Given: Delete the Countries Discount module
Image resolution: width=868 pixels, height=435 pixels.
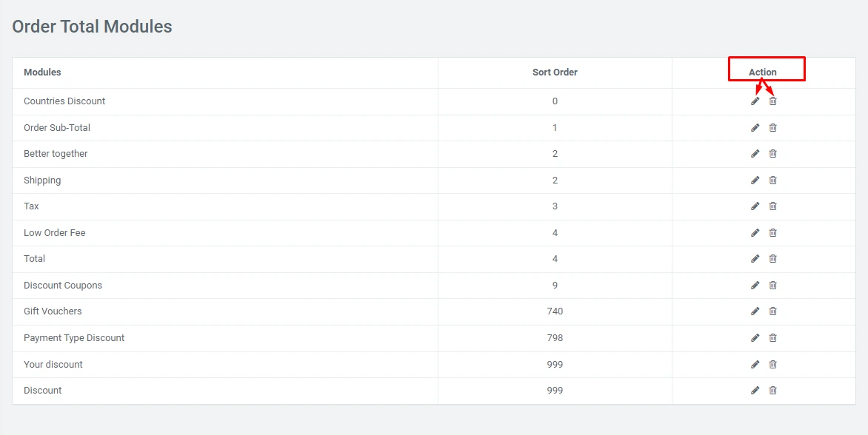Looking at the screenshot, I should [772, 101].
